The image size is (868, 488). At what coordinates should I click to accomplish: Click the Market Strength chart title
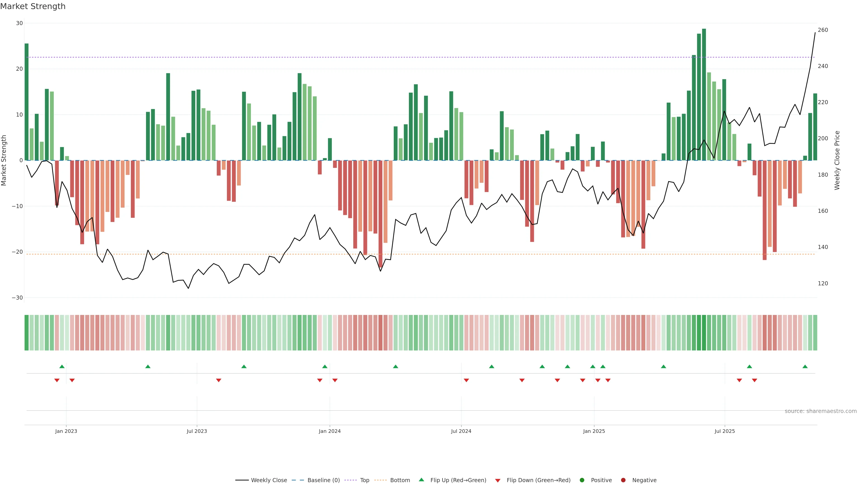[x=33, y=6]
